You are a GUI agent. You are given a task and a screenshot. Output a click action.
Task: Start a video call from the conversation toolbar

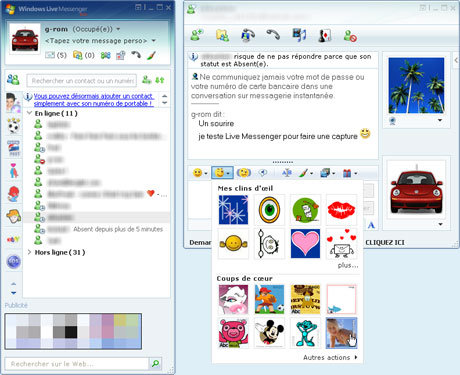[248, 35]
